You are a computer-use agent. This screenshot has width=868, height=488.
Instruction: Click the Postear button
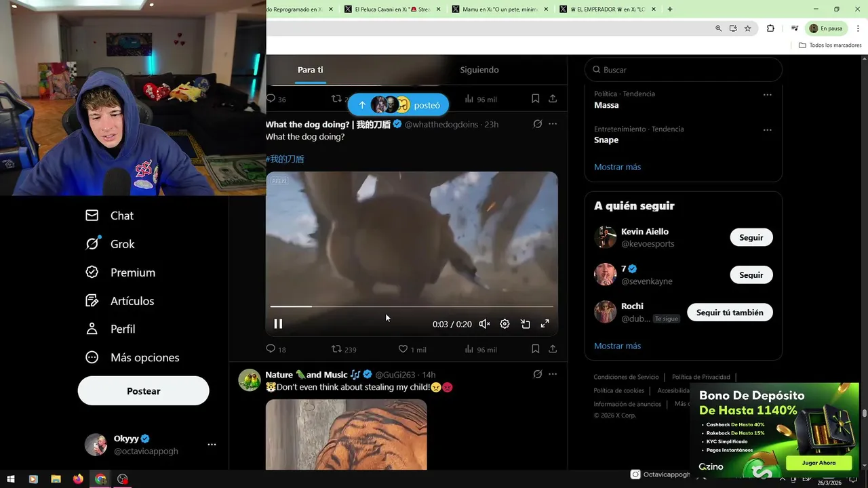143,391
